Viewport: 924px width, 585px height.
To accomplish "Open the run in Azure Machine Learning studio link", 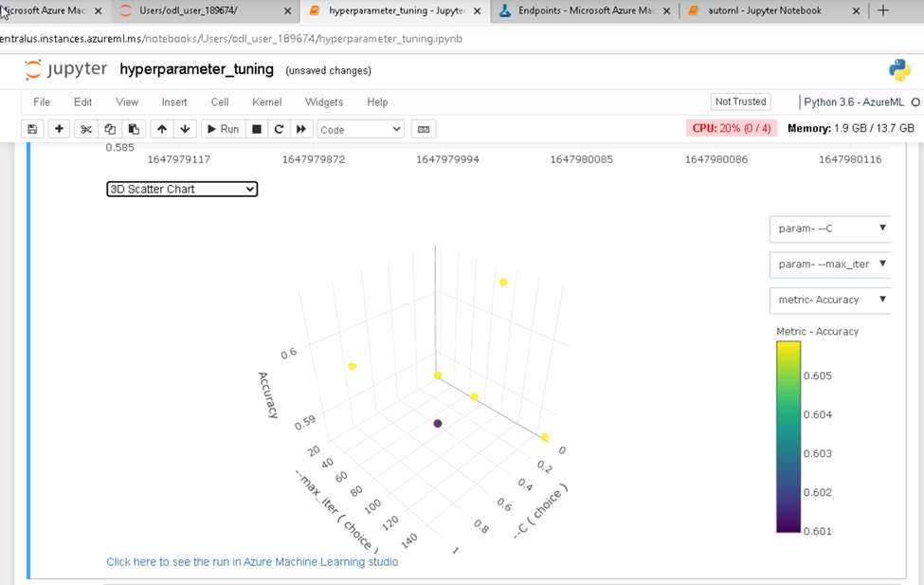I will point(252,562).
